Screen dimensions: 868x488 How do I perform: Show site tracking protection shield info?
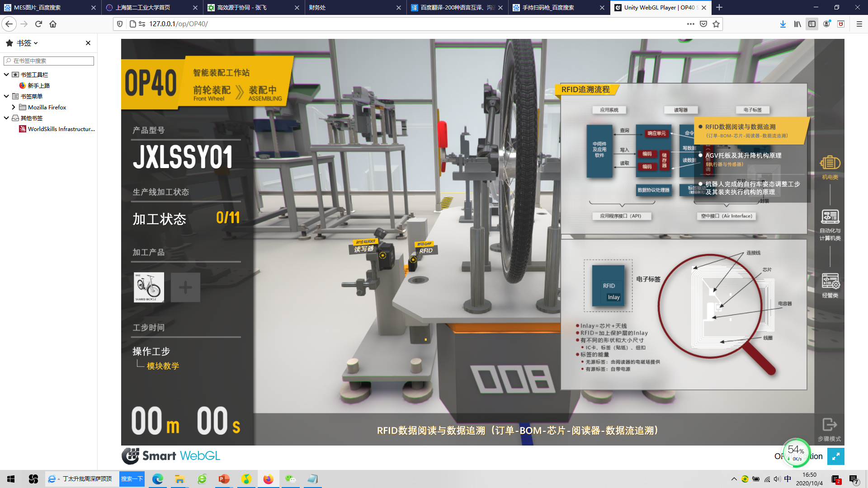[x=120, y=24]
